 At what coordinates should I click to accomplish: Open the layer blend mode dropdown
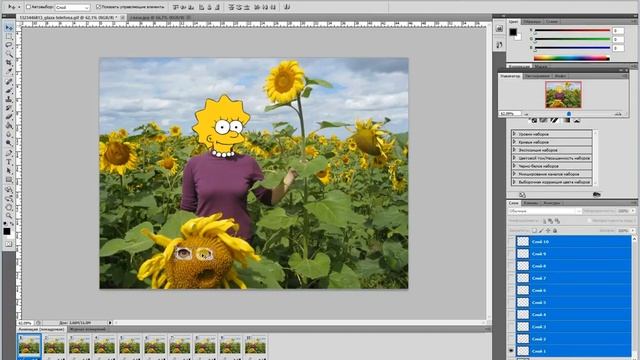544,211
